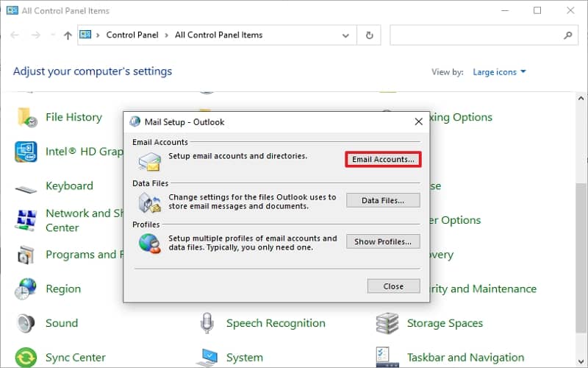This screenshot has width=588, height=368.
Task: Open the Sync Center link
Action: pyautogui.click(x=76, y=358)
